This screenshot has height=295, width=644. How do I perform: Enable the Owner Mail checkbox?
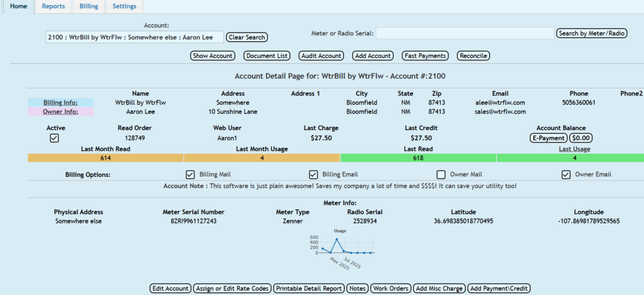point(441,174)
